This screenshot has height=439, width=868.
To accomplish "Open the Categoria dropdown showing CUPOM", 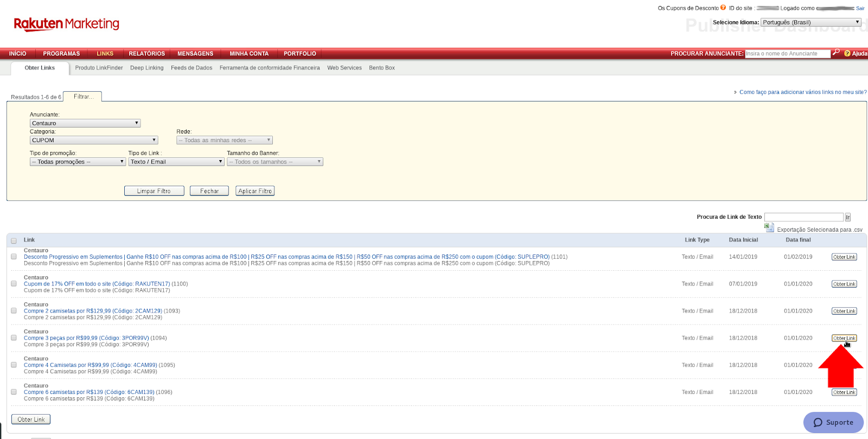I will click(94, 140).
